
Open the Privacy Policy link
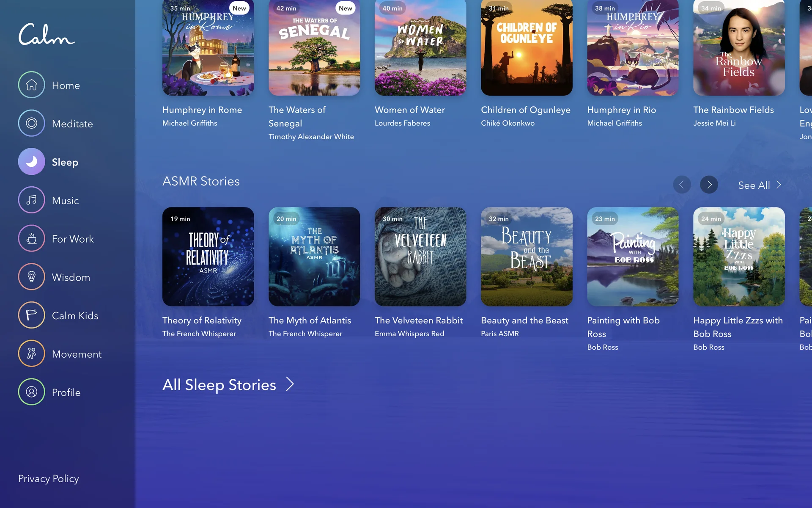pos(49,479)
